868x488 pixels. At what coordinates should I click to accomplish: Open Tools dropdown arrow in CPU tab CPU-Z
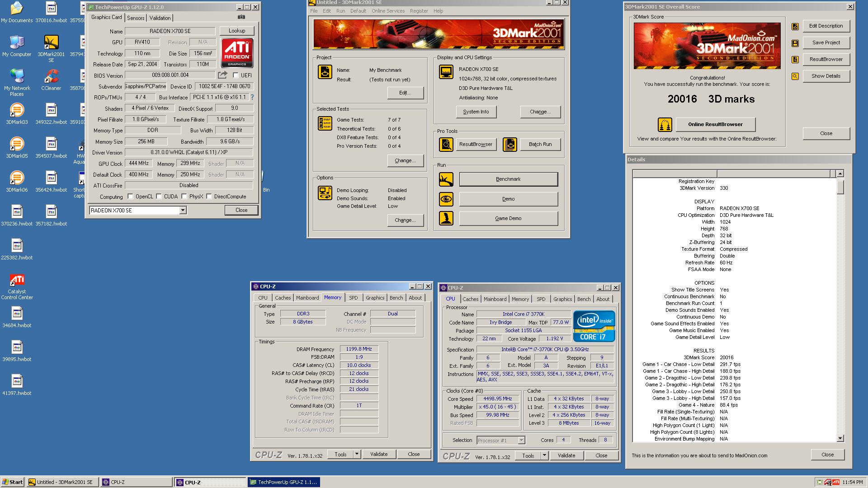[x=544, y=455]
